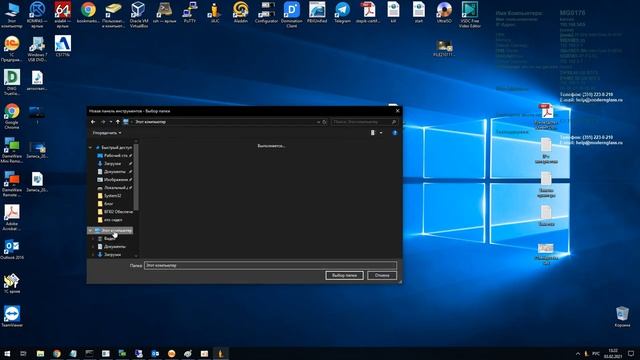Change the view layout icon

pos(372,133)
